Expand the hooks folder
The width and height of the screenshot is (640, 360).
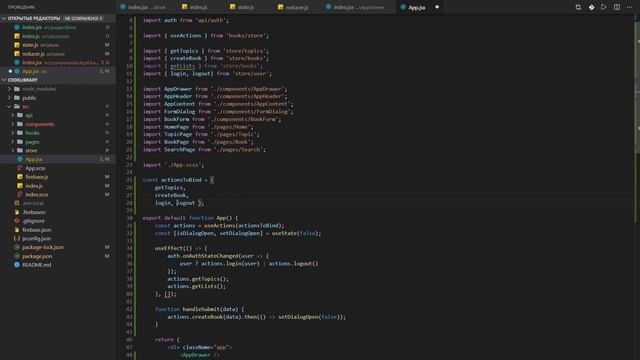tap(13, 133)
